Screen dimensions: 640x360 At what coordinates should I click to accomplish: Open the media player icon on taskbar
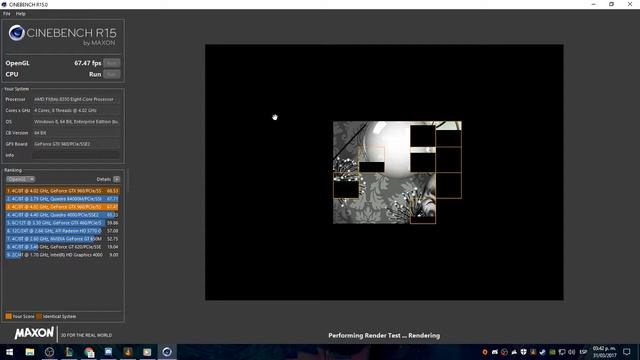(x=147, y=352)
